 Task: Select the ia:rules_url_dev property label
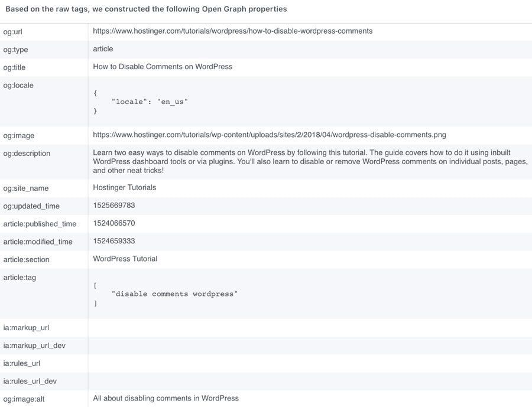coord(30,381)
